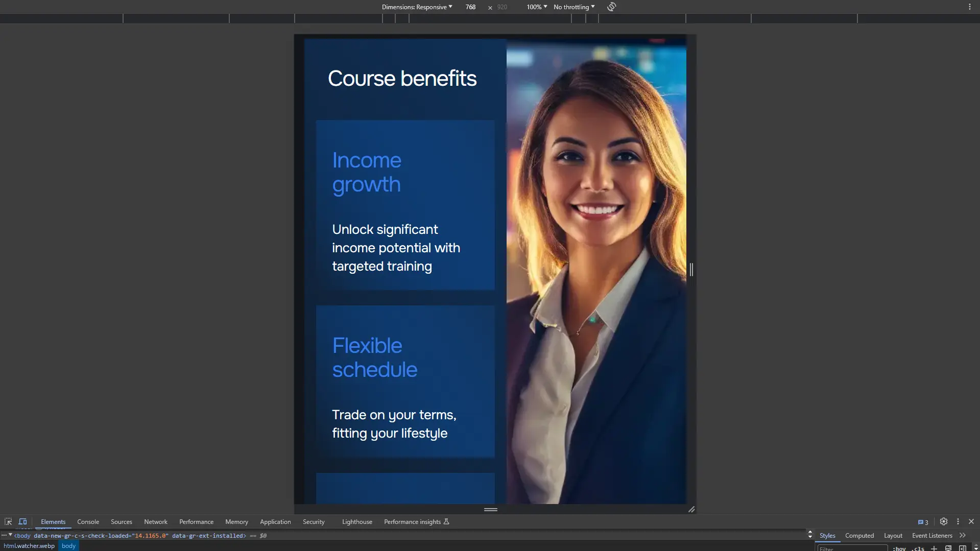
Task: Grab the right-edge viewport resize handle
Action: pos(691,269)
